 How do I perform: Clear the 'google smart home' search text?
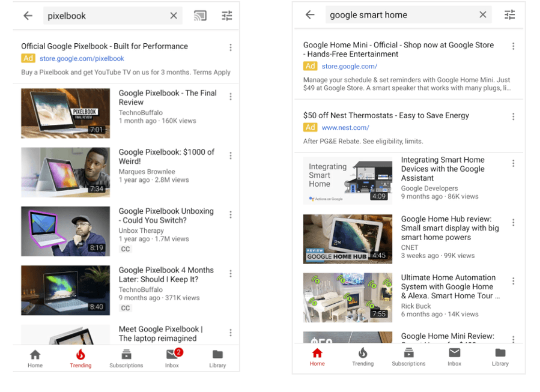pos(482,15)
